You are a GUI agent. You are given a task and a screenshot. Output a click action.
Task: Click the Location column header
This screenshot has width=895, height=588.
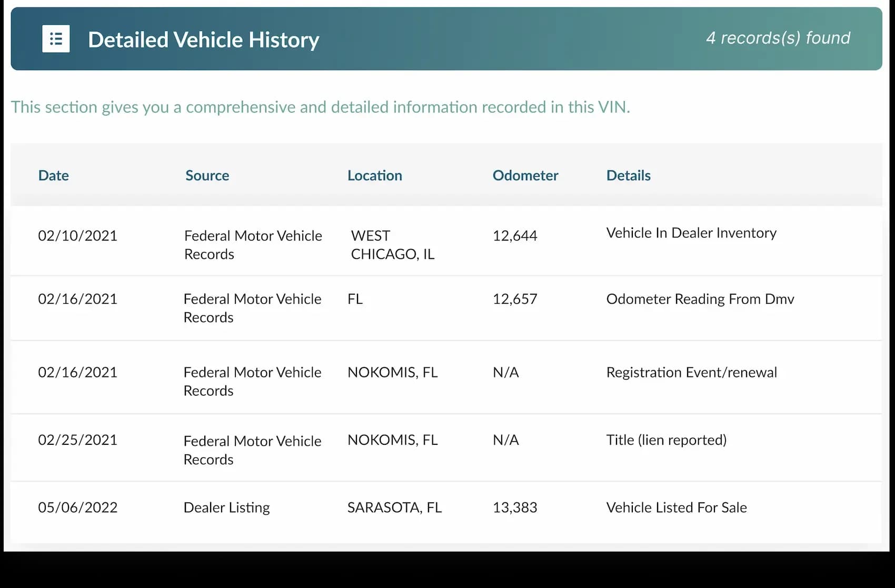(374, 175)
